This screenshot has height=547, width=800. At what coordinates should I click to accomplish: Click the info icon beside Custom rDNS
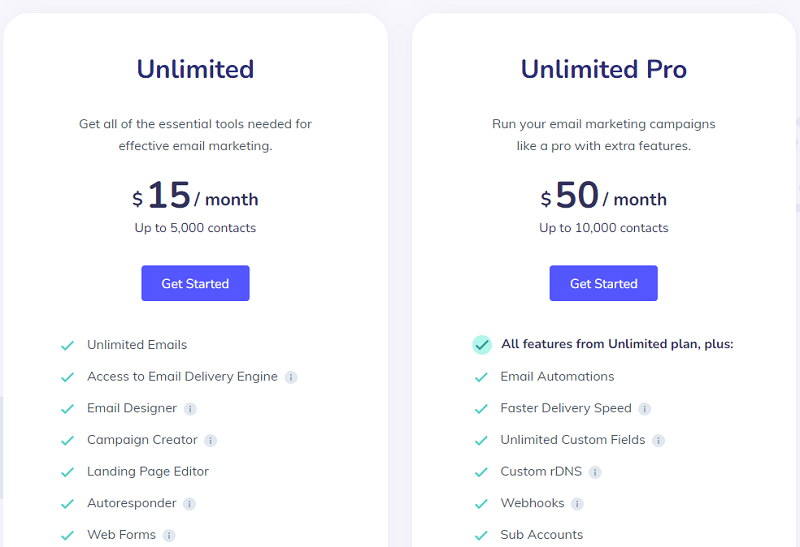pos(595,473)
